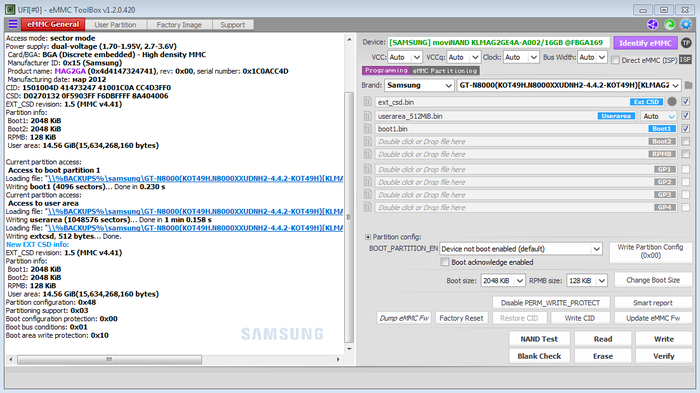Click the Erase button

(x=603, y=356)
